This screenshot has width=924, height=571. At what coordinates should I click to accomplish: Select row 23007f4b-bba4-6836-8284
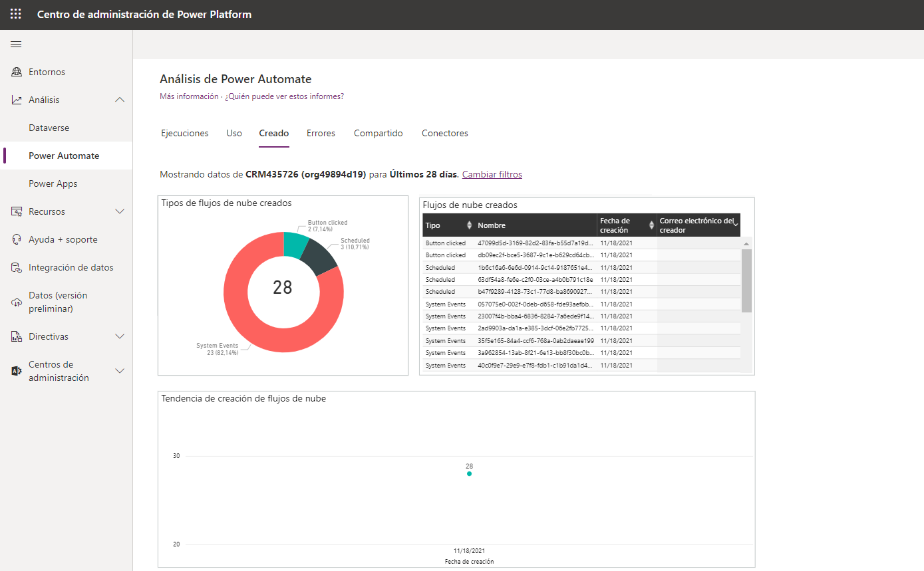(582, 316)
